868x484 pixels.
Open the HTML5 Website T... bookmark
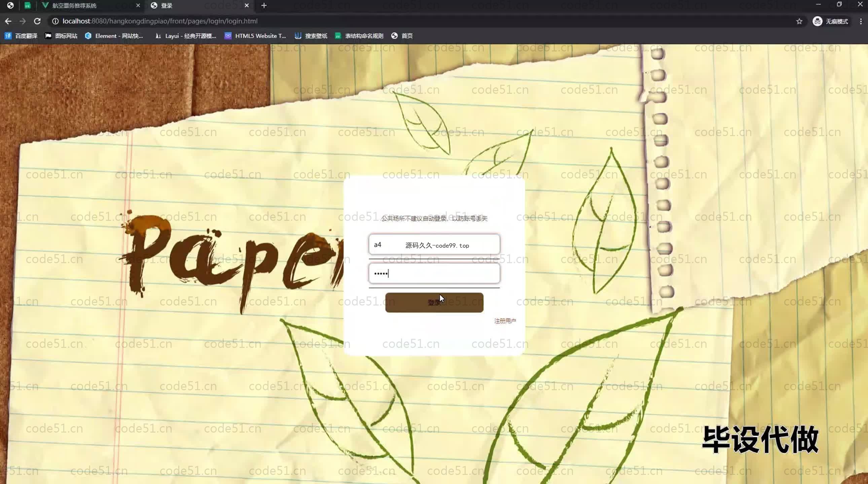click(255, 36)
